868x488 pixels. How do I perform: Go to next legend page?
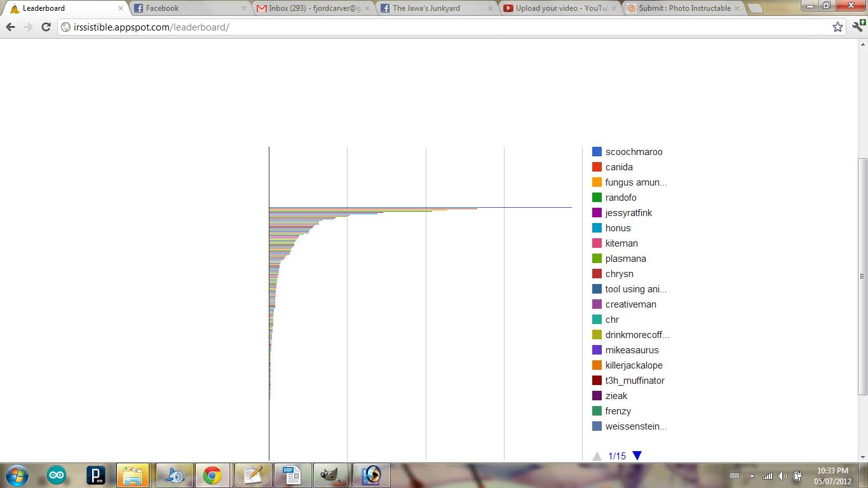(637, 455)
